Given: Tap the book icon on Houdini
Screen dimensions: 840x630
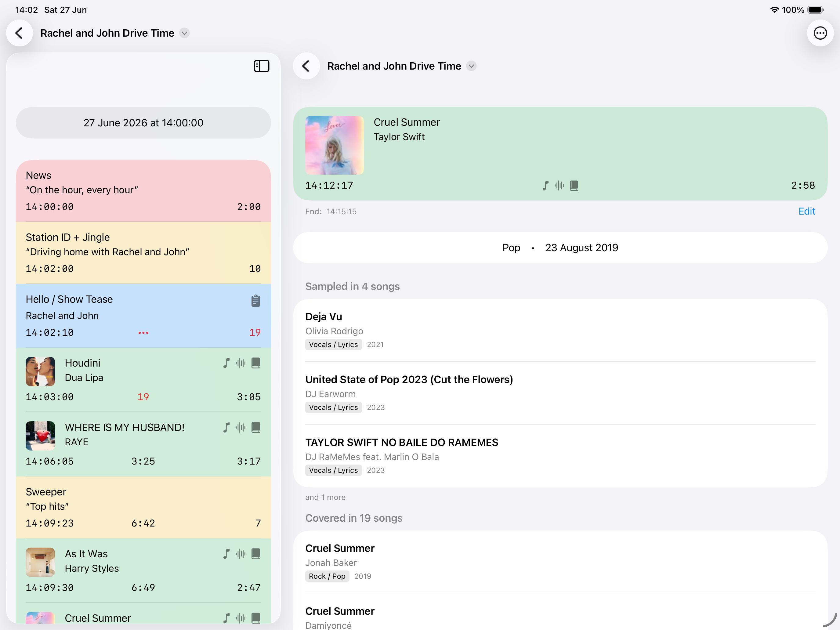Looking at the screenshot, I should (256, 363).
